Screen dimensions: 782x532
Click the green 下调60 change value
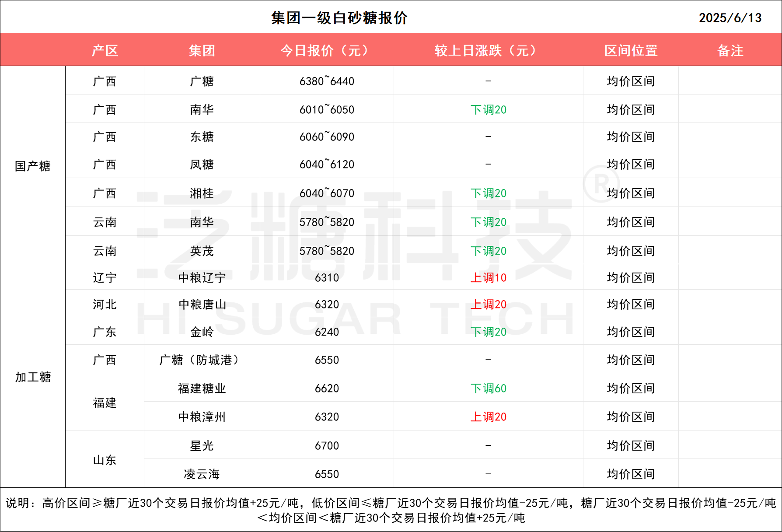point(488,388)
